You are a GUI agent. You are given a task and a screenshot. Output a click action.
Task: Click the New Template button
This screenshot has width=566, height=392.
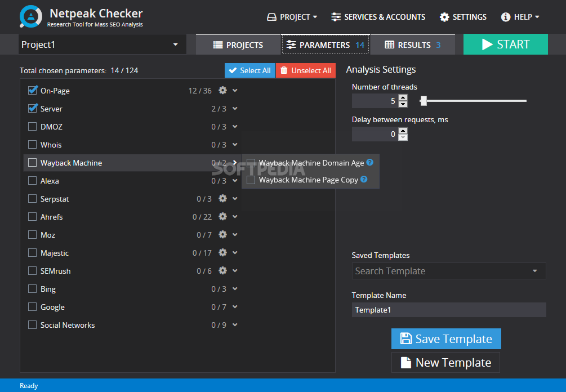(446, 362)
